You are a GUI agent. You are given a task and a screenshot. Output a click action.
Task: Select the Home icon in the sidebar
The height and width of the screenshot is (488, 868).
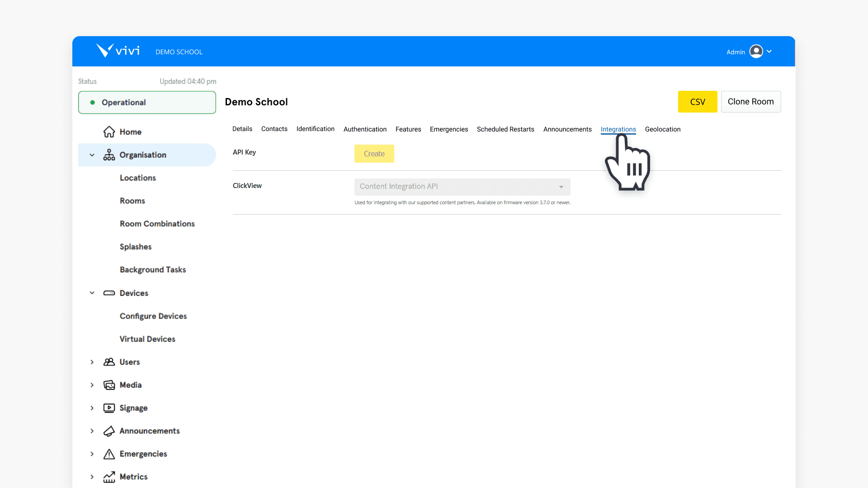click(x=109, y=131)
